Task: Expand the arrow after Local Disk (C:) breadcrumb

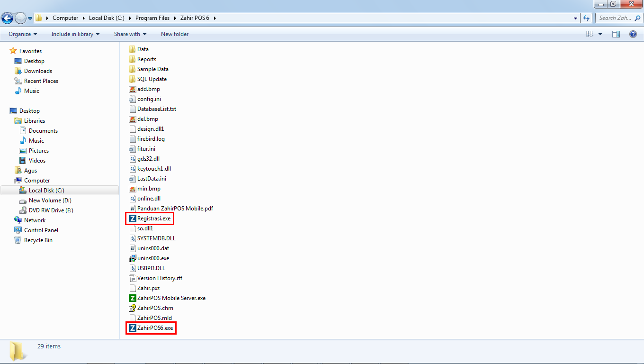Action: point(130,18)
